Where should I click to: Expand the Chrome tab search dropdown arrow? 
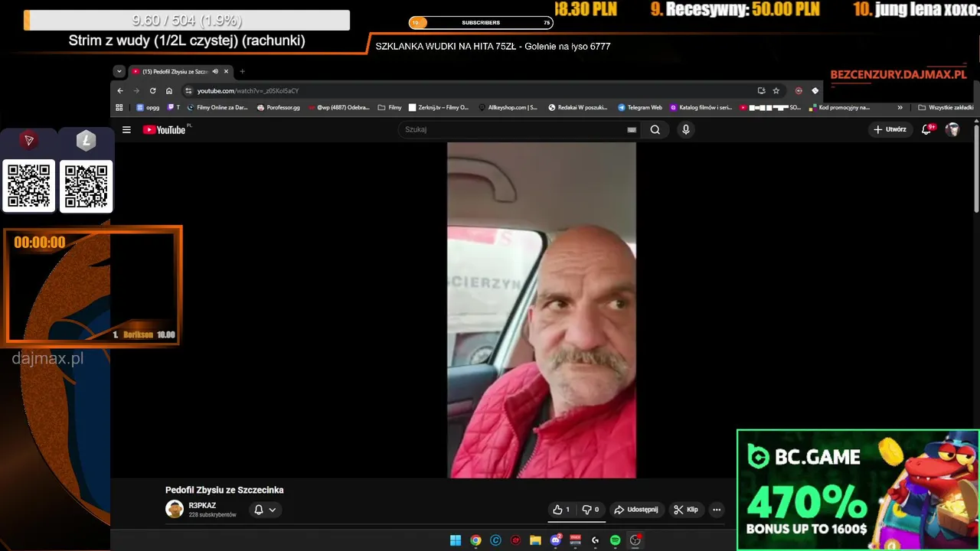click(x=119, y=71)
